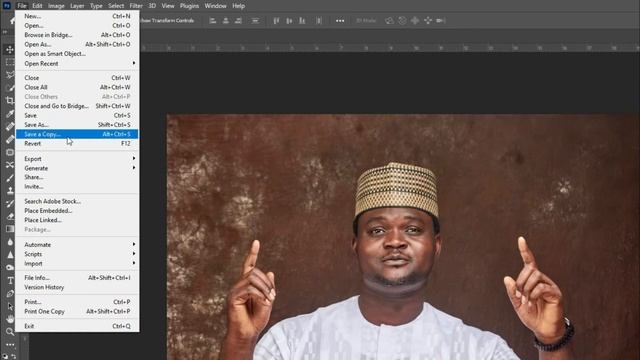
Task: Choose Revert in the File menu
Action: point(77,144)
